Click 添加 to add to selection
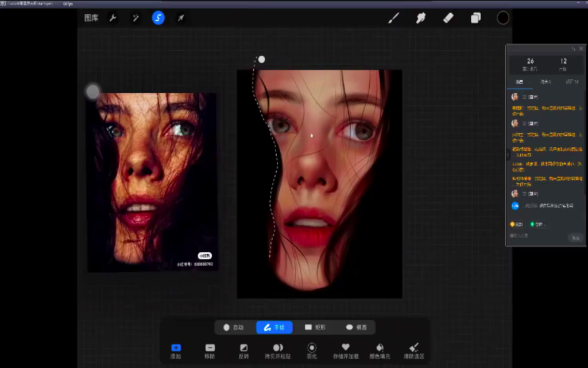The image size is (588, 368). coord(176,351)
